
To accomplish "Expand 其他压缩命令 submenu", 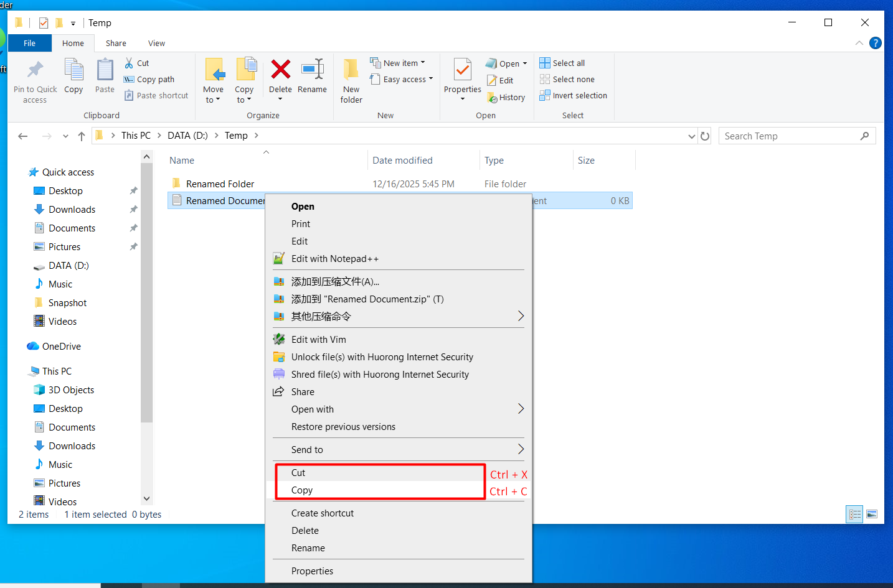I will pos(521,316).
